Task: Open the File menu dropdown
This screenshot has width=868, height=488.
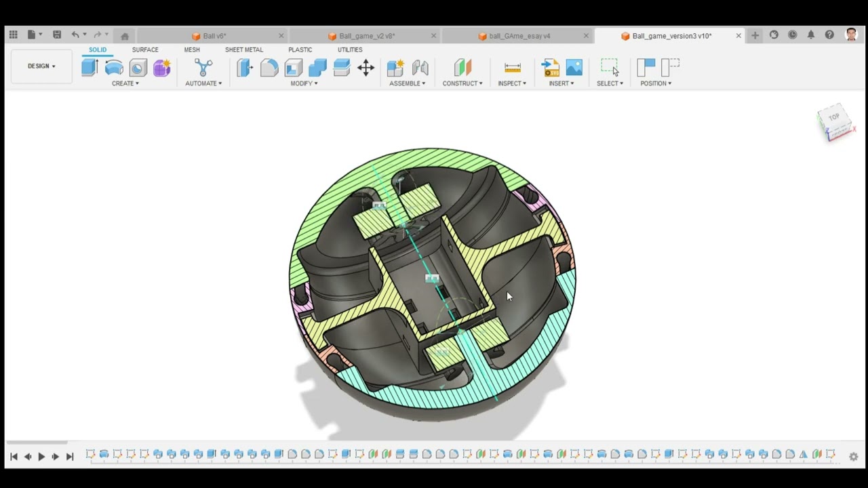Action: click(x=35, y=35)
